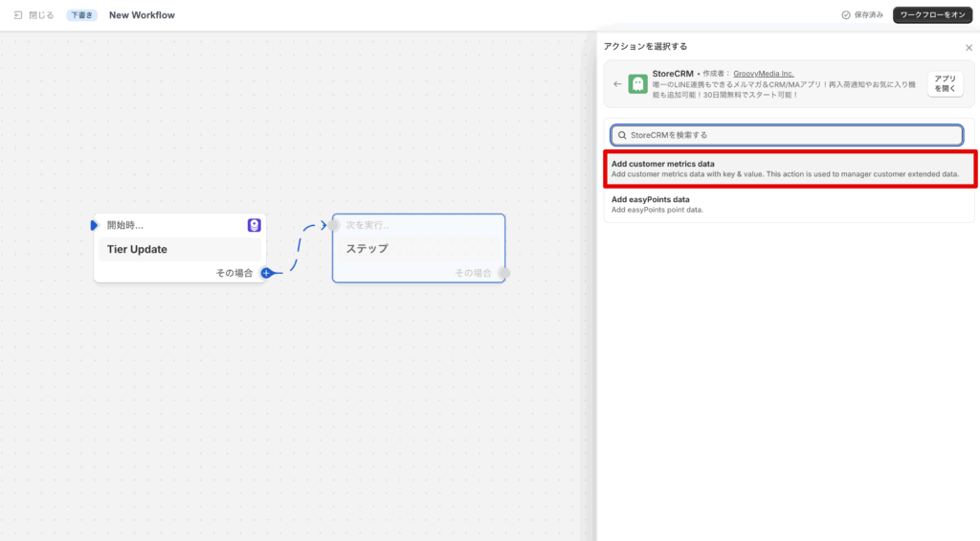980x541 pixels.
Task: Select the Tier Update trigger card
Action: click(180, 248)
